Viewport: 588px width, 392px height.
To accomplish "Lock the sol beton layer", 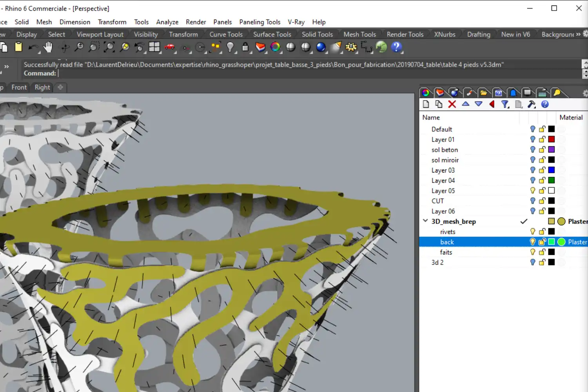I will tap(542, 149).
